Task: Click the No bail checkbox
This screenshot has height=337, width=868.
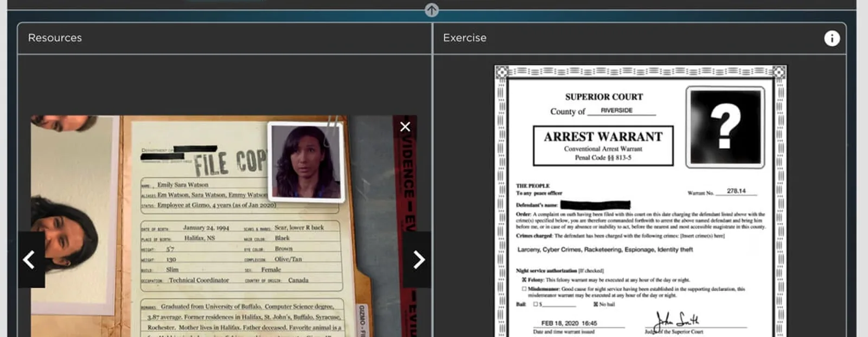Action: (x=596, y=304)
